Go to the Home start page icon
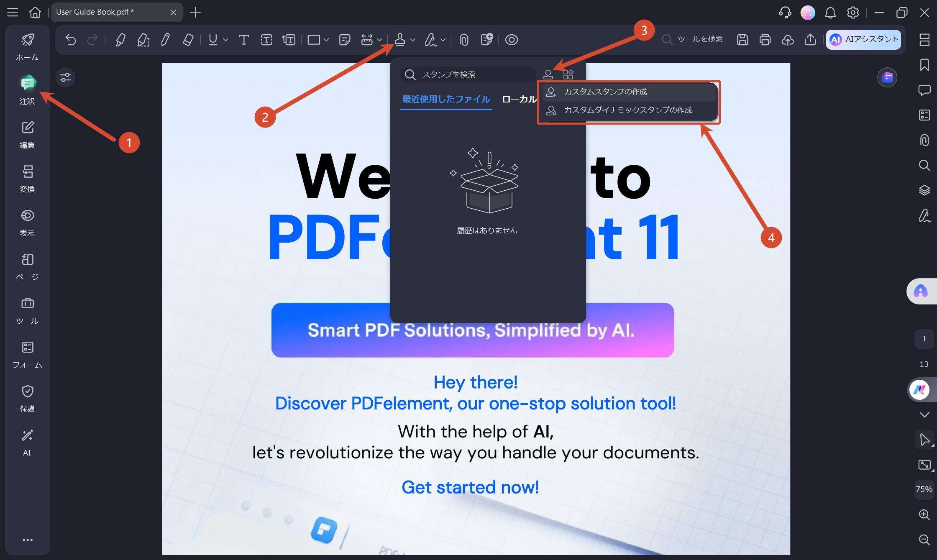This screenshot has height=560, width=937. tap(35, 12)
